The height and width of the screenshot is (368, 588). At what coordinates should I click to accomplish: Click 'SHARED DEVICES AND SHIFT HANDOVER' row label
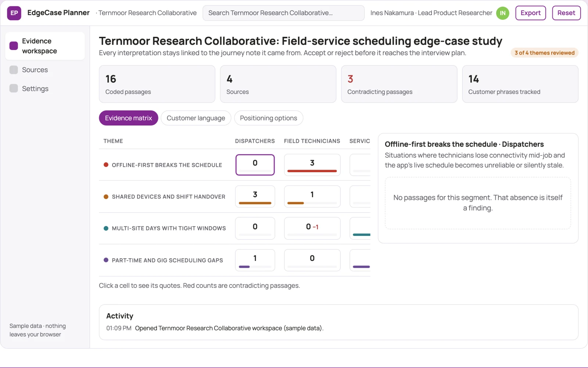click(169, 197)
